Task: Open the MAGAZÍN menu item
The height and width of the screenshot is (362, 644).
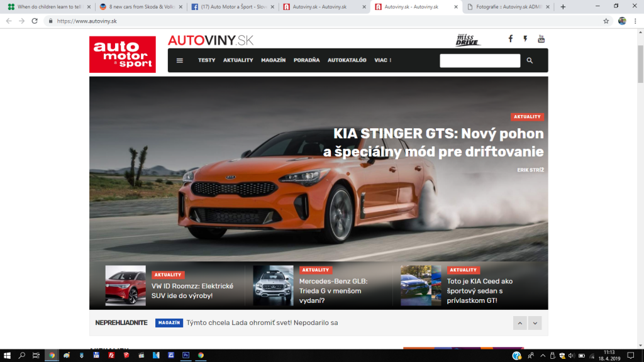Action: 273,60
